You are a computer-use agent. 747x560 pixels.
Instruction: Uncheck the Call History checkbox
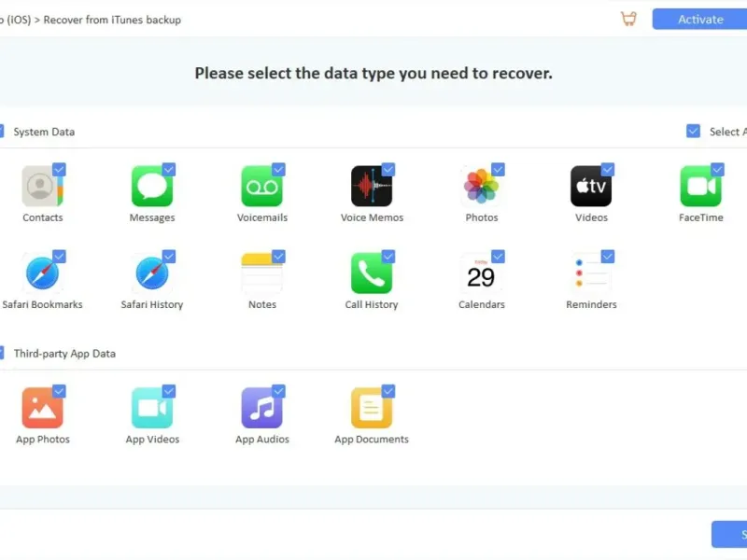point(388,257)
